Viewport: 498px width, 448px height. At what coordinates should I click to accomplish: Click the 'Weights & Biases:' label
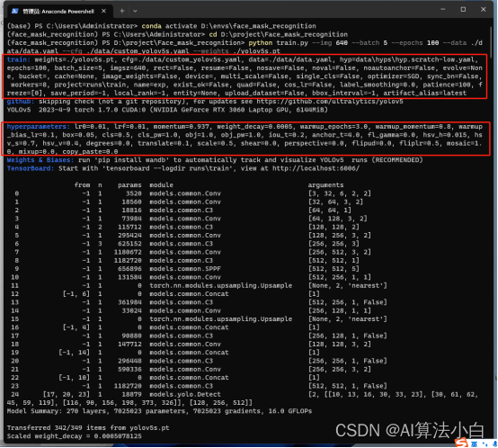(x=40, y=160)
